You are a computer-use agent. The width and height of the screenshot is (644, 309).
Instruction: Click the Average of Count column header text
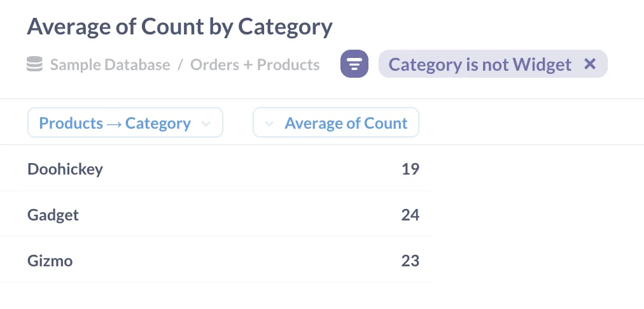[346, 124]
